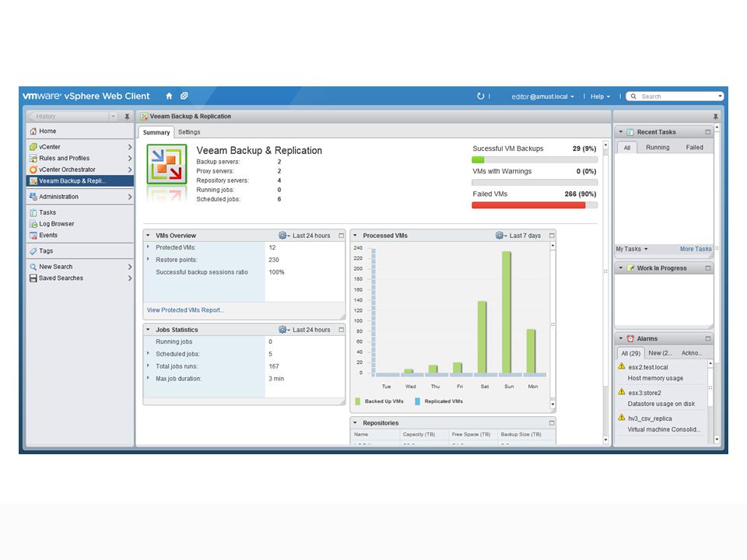
Task: Select Veeam Backup & Replication navigator item
Action: coord(79,181)
